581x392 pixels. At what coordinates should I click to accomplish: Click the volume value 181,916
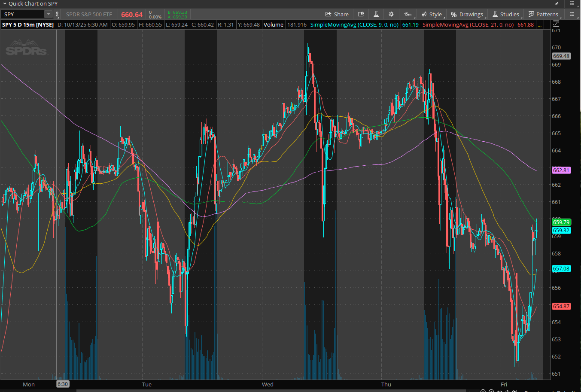tap(297, 24)
